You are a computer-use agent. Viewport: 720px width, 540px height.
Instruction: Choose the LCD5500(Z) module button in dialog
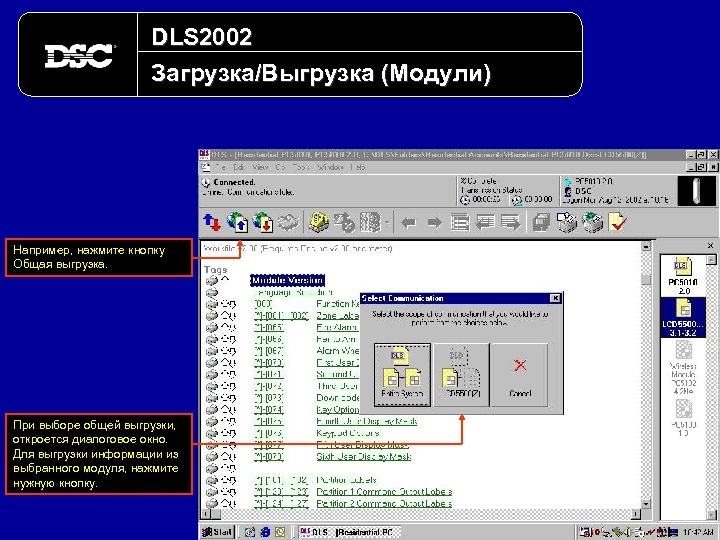(x=461, y=375)
